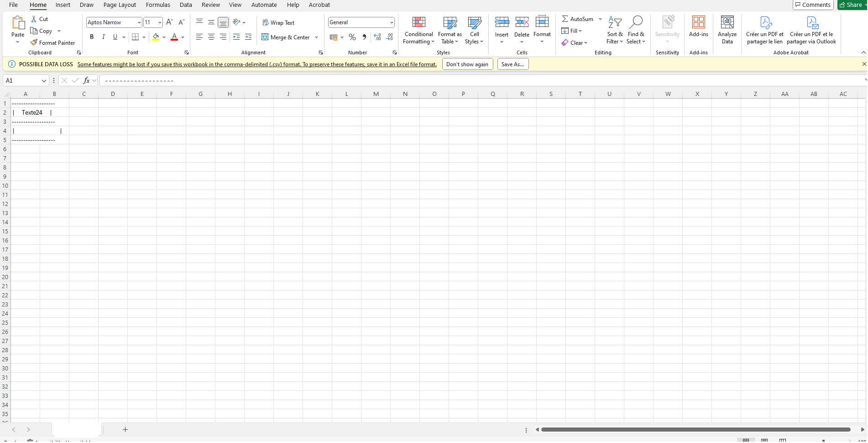
Task: Increase font size with the larger A icon
Action: pyautogui.click(x=169, y=22)
